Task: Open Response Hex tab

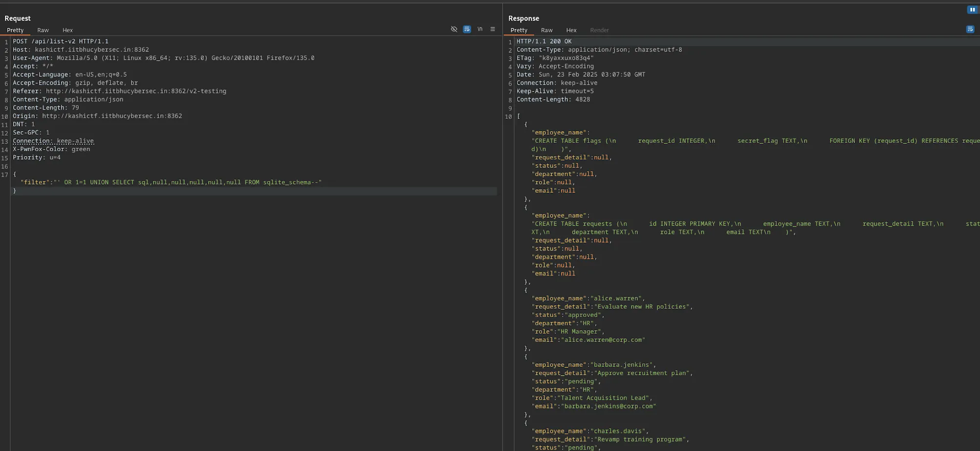Action: (571, 30)
